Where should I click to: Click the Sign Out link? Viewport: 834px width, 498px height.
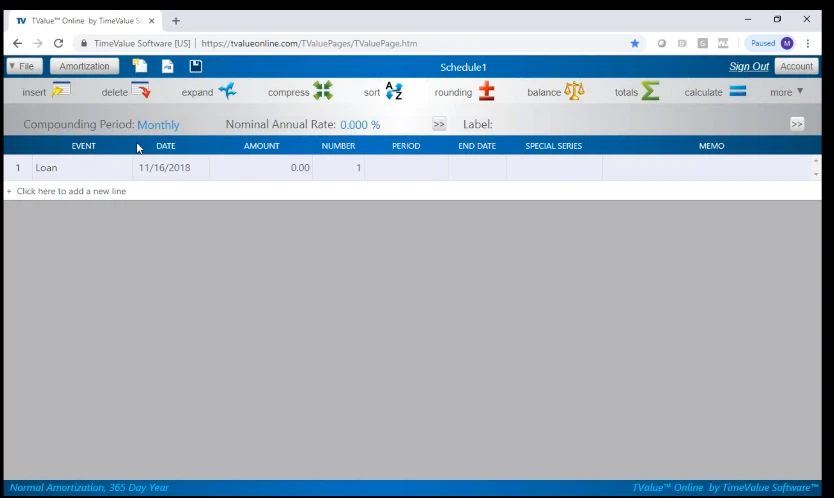749,67
